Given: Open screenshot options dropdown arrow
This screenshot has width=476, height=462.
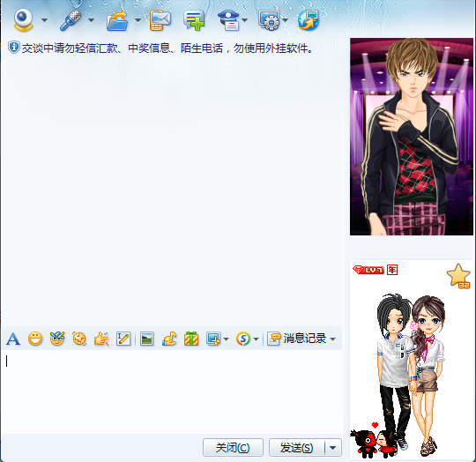Looking at the screenshot, I should pyautogui.click(x=227, y=339).
